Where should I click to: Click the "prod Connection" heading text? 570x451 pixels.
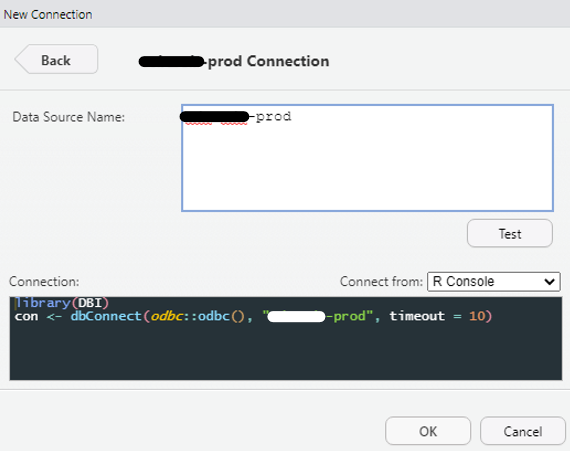pyautogui.click(x=269, y=61)
